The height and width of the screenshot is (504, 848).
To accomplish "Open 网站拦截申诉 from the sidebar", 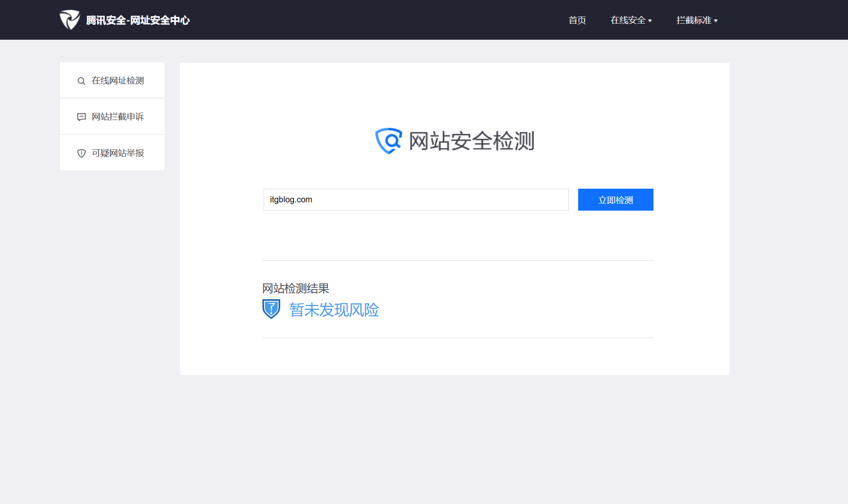I will coord(118,117).
